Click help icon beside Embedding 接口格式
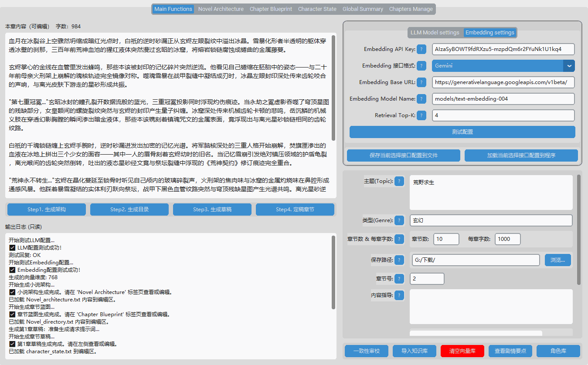This screenshot has height=365, width=588. 421,66
